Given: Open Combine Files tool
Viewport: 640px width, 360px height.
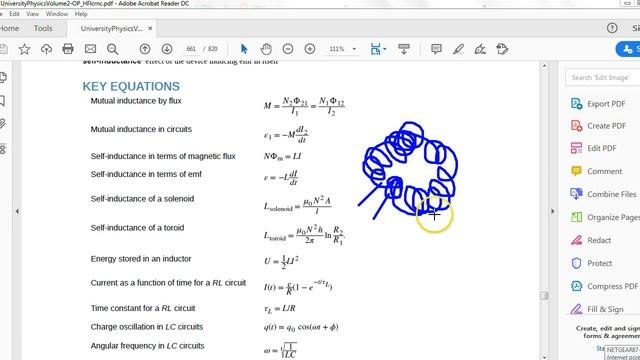Looking at the screenshot, I should pos(604,194).
